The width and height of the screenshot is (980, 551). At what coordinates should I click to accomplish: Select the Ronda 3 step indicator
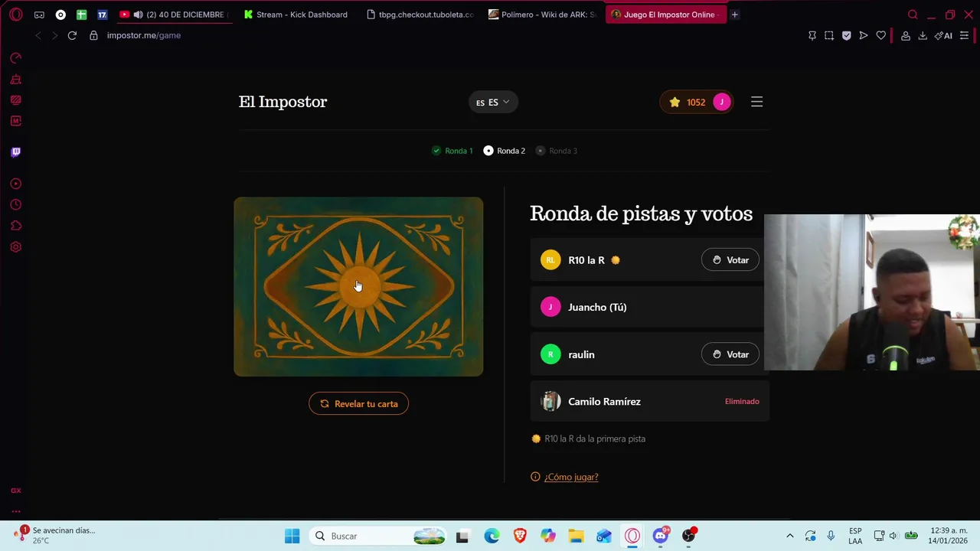[x=557, y=151]
